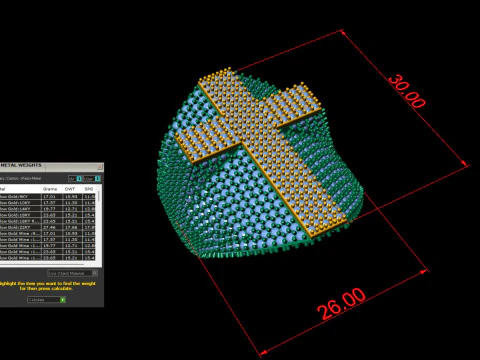Click the first cyan toggle above the table
Screen dimensions: 480x360
[79, 179]
